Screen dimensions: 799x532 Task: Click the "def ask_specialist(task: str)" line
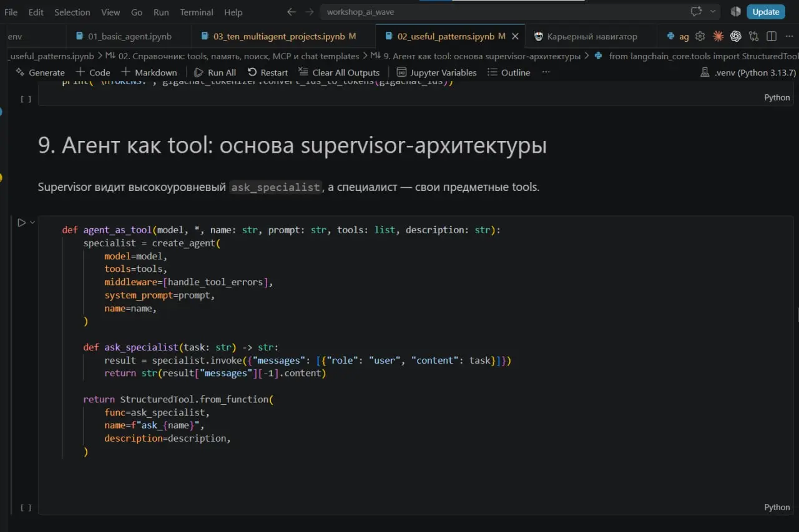pos(181,347)
